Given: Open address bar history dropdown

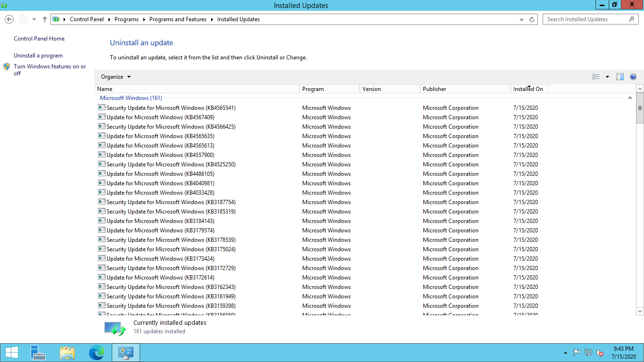Looking at the screenshot, I should pos(521,19).
